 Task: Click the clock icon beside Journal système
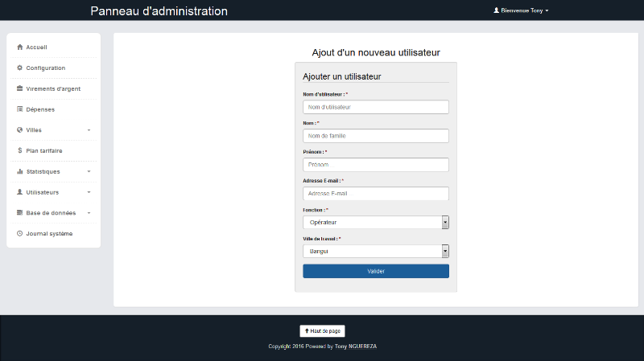[x=19, y=233]
